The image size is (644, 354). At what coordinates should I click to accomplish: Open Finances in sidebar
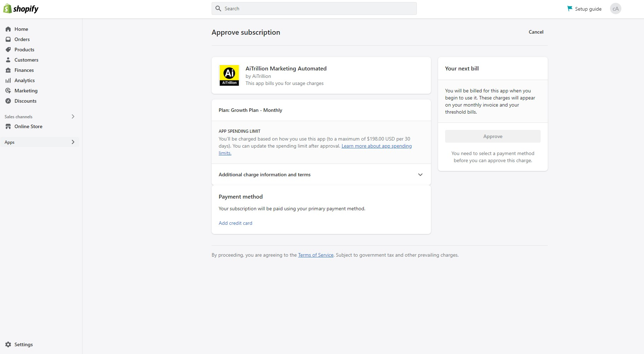point(24,70)
